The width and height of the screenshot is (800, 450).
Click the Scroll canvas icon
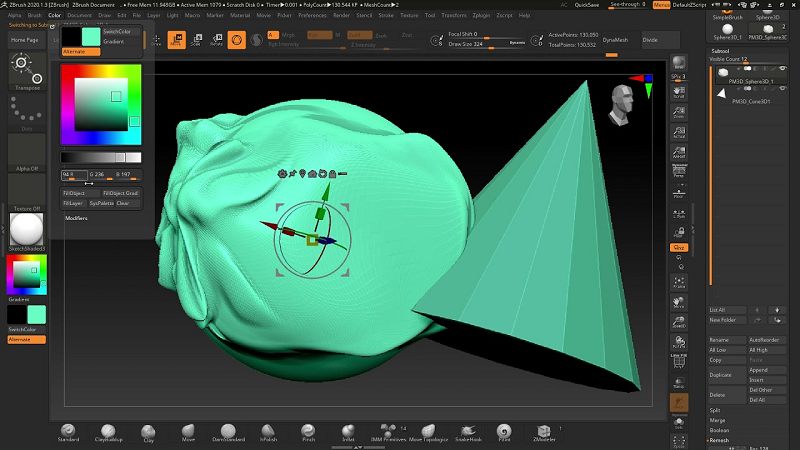click(x=679, y=90)
